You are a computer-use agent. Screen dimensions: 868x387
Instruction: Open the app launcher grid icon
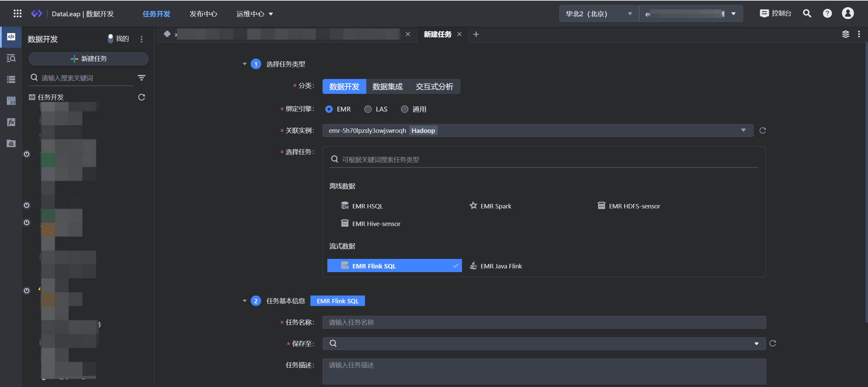point(18,14)
